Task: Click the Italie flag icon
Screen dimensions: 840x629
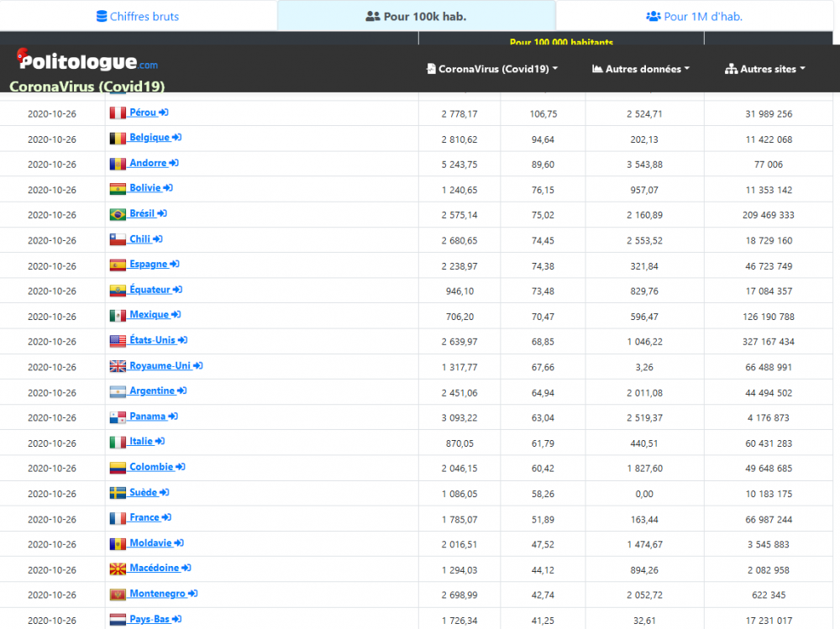Action: tap(118, 443)
